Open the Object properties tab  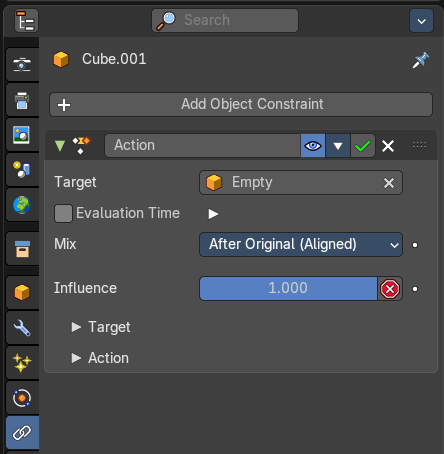[22, 292]
